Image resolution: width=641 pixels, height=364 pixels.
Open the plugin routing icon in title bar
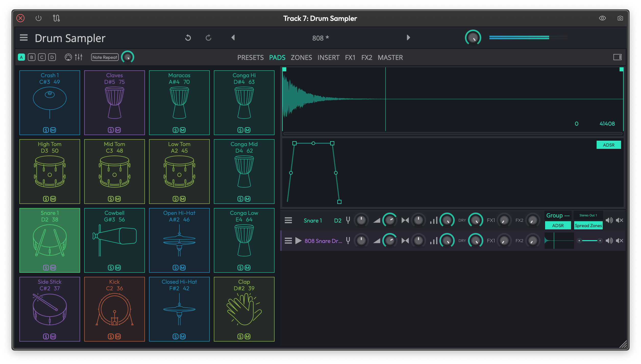56,18
